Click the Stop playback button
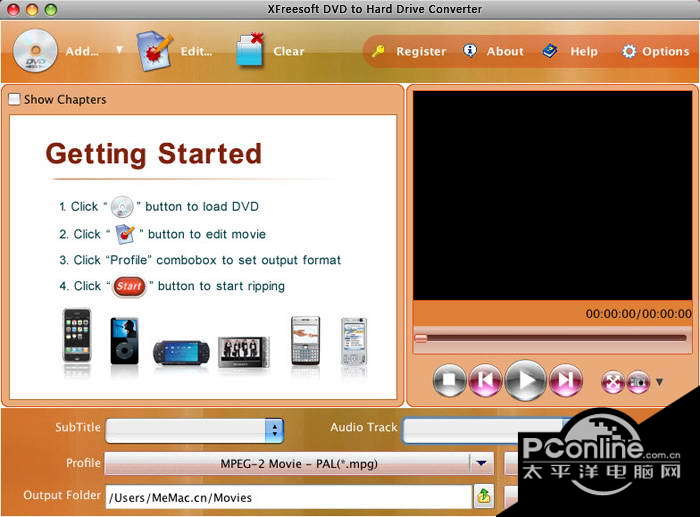This screenshot has width=700, height=517. click(x=449, y=380)
